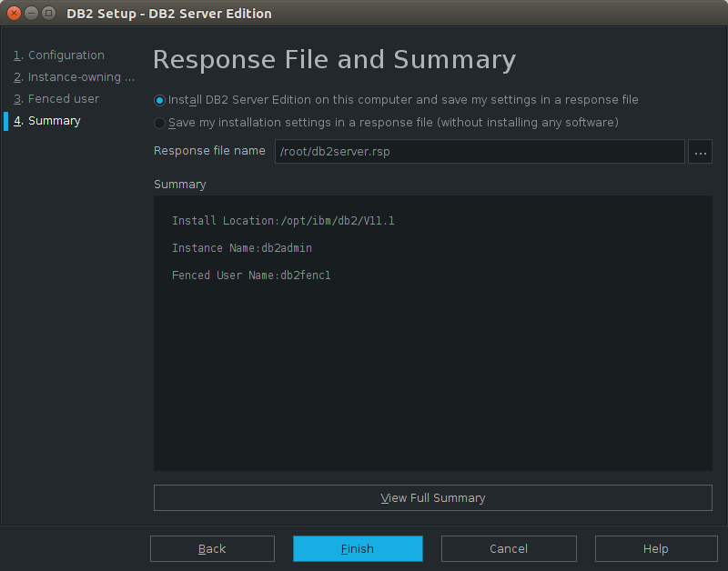Viewport: 728px width, 571px height.
Task: Go Back to previous step
Action: point(212,549)
